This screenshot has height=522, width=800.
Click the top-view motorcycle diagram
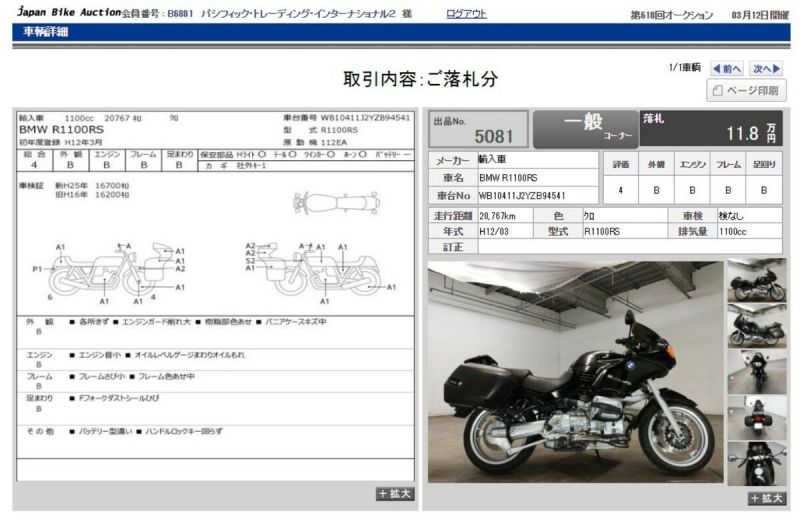[x=337, y=203]
